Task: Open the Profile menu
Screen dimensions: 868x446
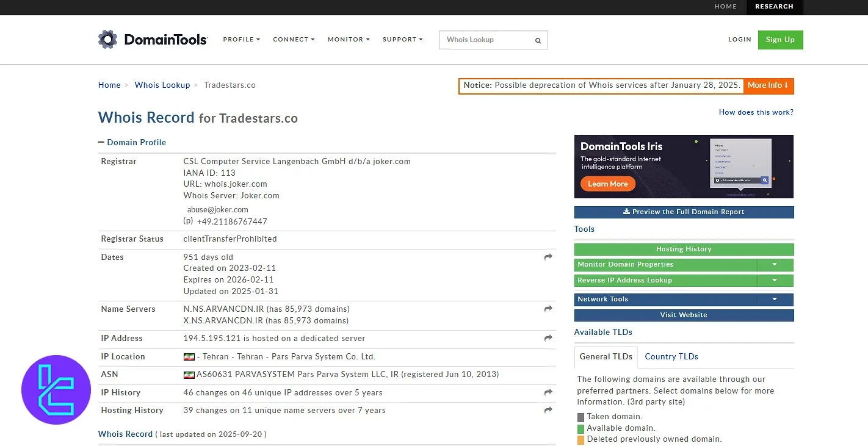Action: pyautogui.click(x=241, y=40)
